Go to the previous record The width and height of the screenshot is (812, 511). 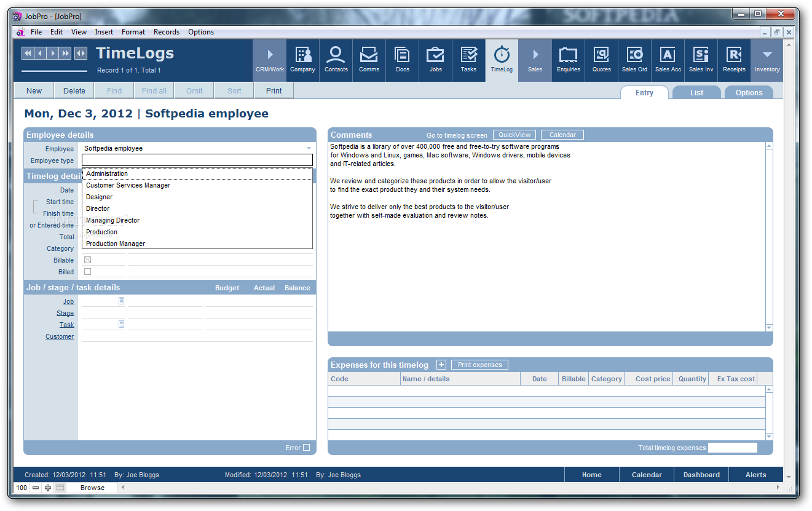tap(40, 53)
